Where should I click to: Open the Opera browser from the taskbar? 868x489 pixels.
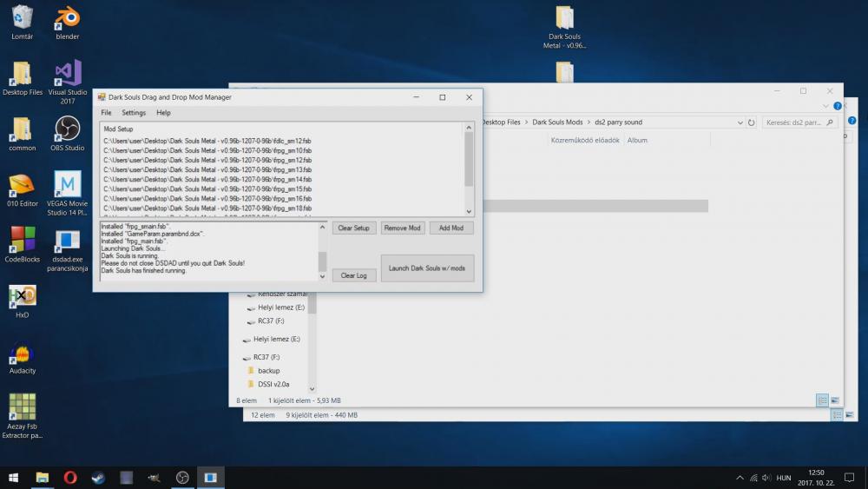click(70, 477)
